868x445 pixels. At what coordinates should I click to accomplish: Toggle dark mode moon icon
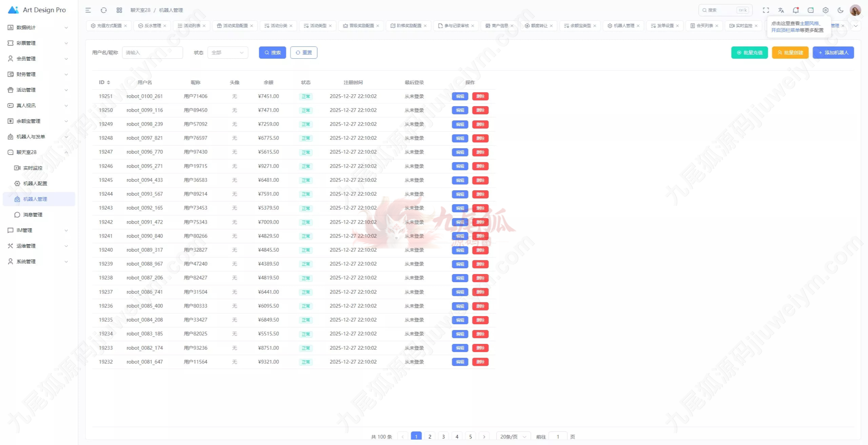coord(840,10)
